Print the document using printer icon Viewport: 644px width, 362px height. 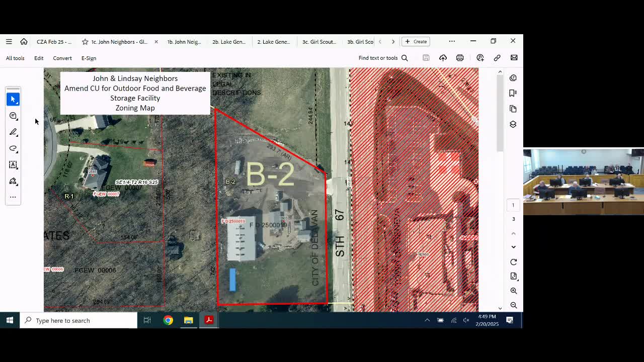click(x=460, y=58)
